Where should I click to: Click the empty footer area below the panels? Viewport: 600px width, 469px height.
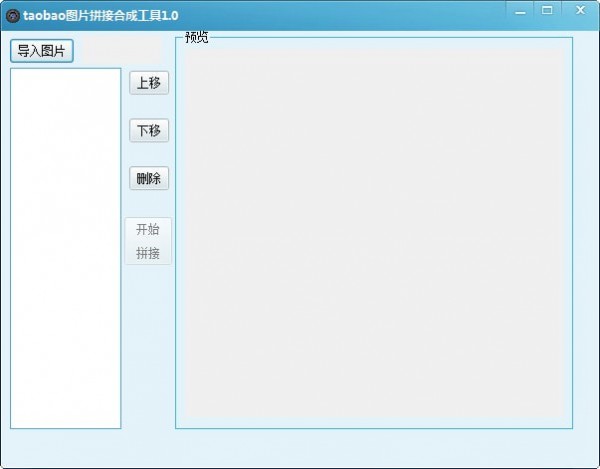(300, 447)
